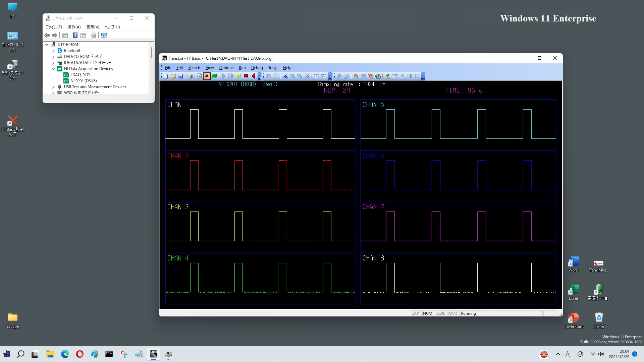Image resolution: width=644 pixels, height=362 pixels.
Task: Click the green device-board icon in toolbar
Action: [214, 76]
